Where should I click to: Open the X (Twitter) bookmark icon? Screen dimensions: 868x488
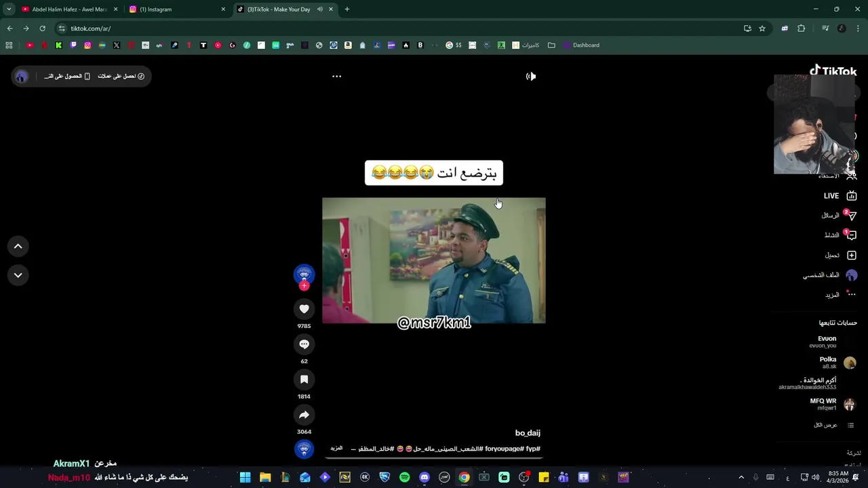tap(117, 45)
